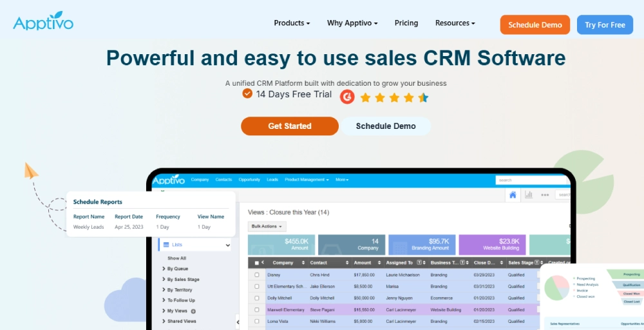Viewport: 644px width, 330px height.
Task: Check the Loma Vista row checkbox
Action: point(257,322)
